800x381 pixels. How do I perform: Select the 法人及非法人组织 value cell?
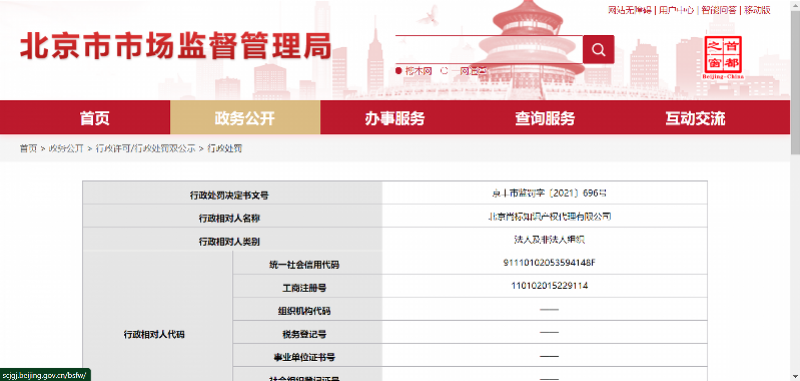pos(548,239)
